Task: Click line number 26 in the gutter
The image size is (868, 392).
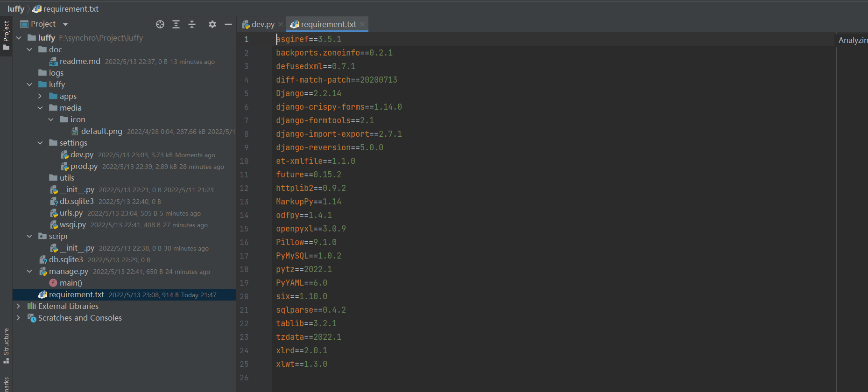Action: [x=244, y=378]
